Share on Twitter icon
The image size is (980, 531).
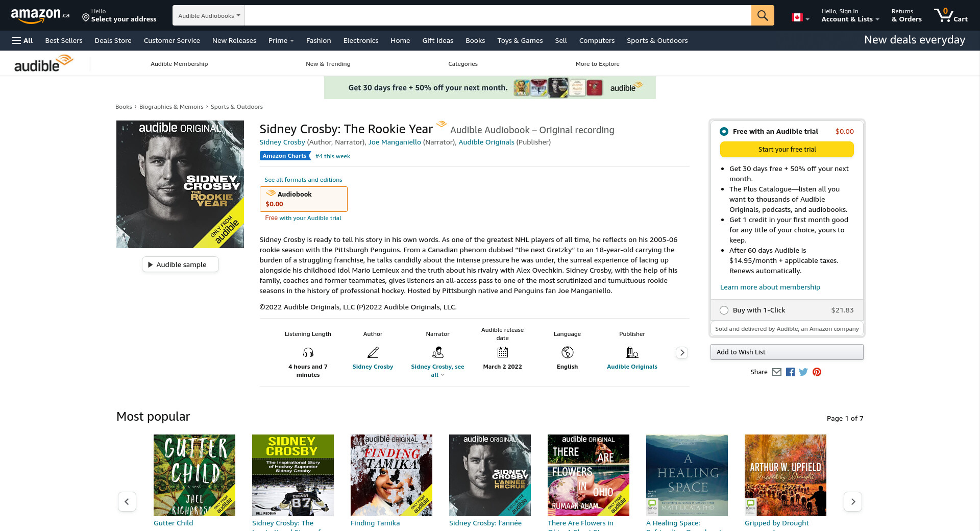click(x=803, y=372)
